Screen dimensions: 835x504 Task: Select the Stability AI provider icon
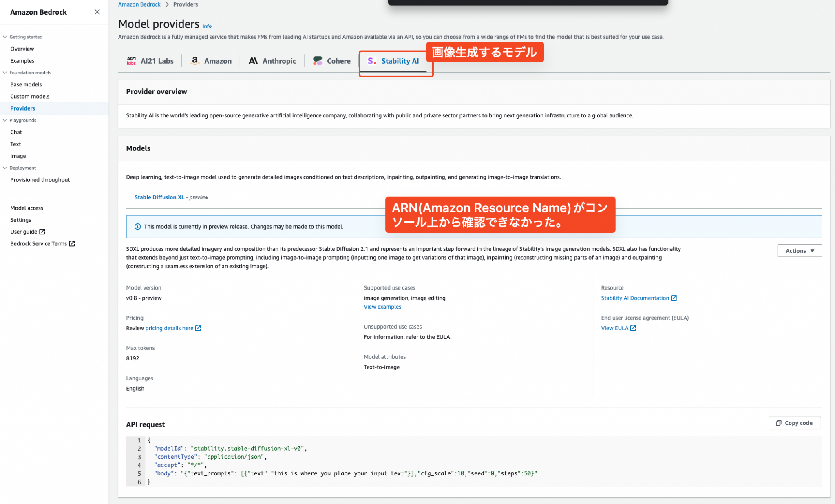(x=371, y=60)
